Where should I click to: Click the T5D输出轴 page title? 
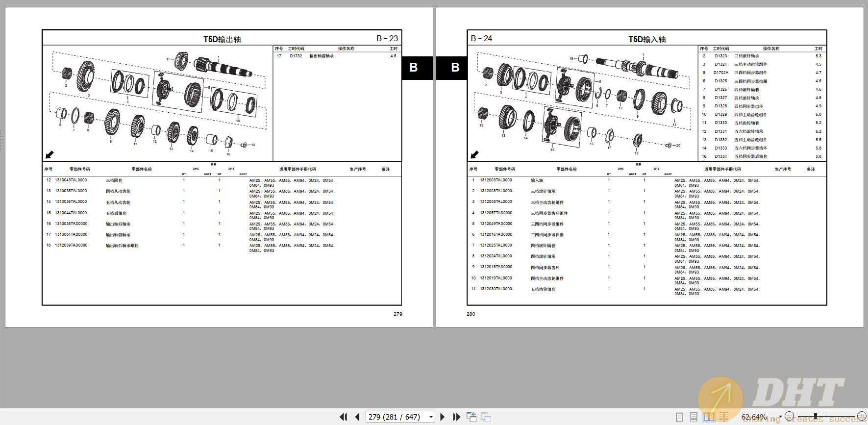point(222,39)
